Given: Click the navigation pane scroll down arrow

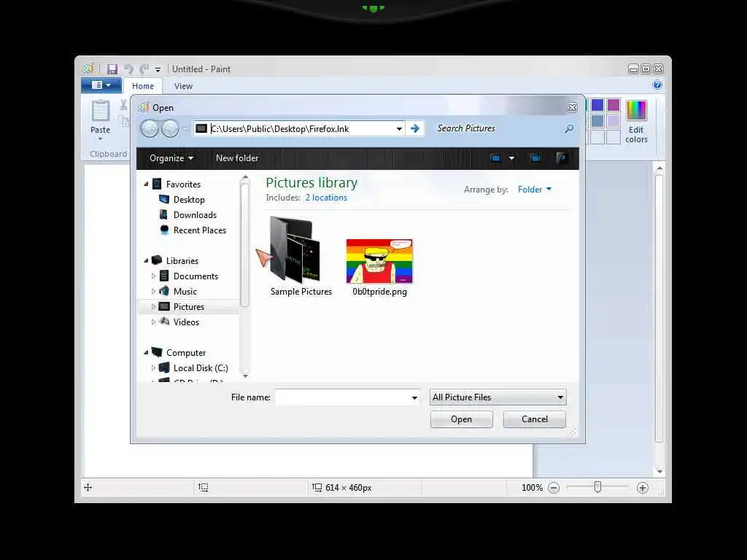Looking at the screenshot, I should (245, 376).
